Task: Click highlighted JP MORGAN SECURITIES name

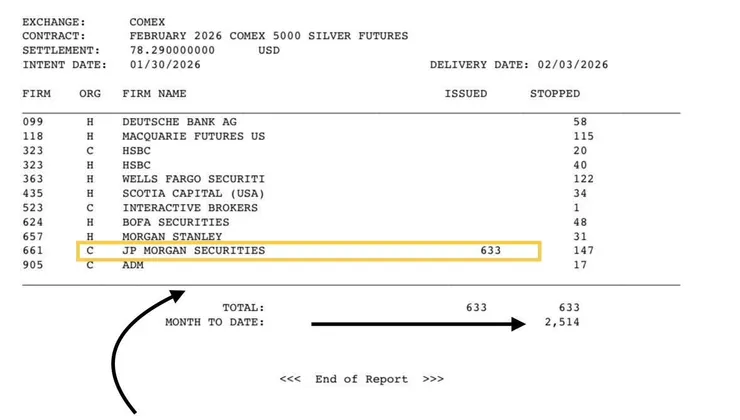Action: 194,250
